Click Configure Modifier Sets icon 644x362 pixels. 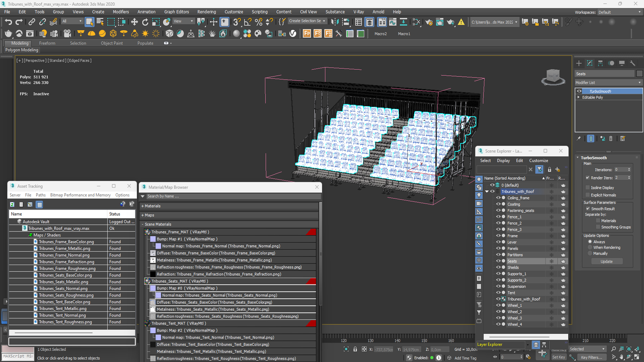coord(623,138)
